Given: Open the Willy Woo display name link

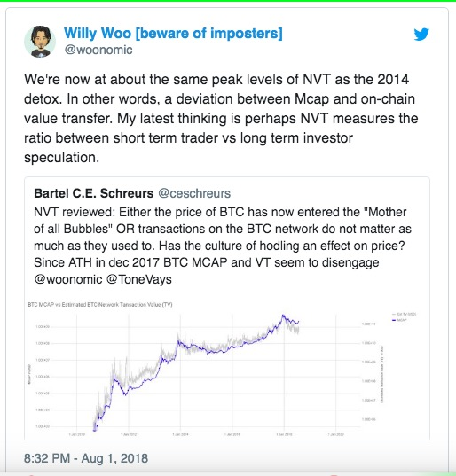Looking at the screenshot, I should tap(173, 33).
